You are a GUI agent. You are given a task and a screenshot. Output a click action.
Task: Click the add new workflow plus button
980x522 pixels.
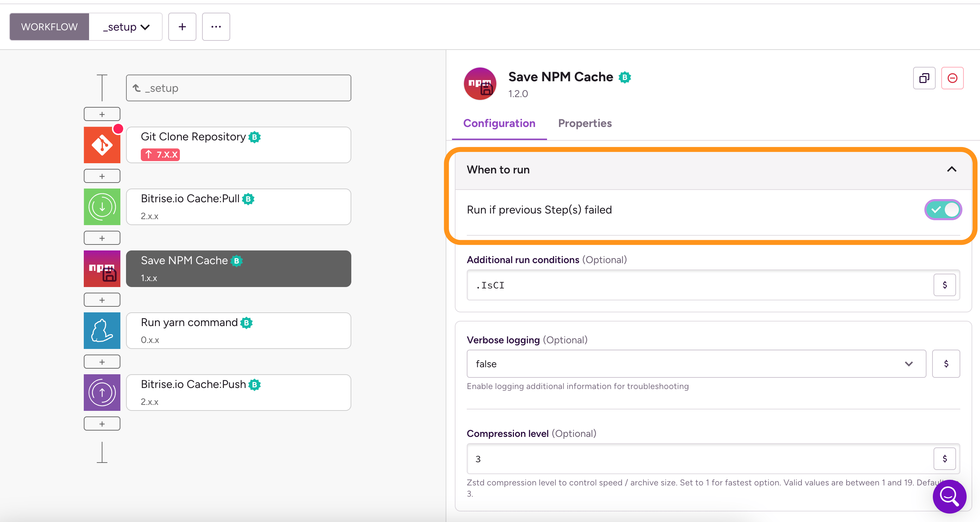point(182,27)
